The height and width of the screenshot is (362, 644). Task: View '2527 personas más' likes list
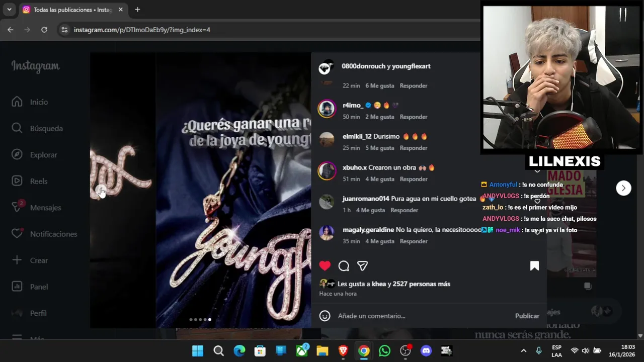coord(422,284)
